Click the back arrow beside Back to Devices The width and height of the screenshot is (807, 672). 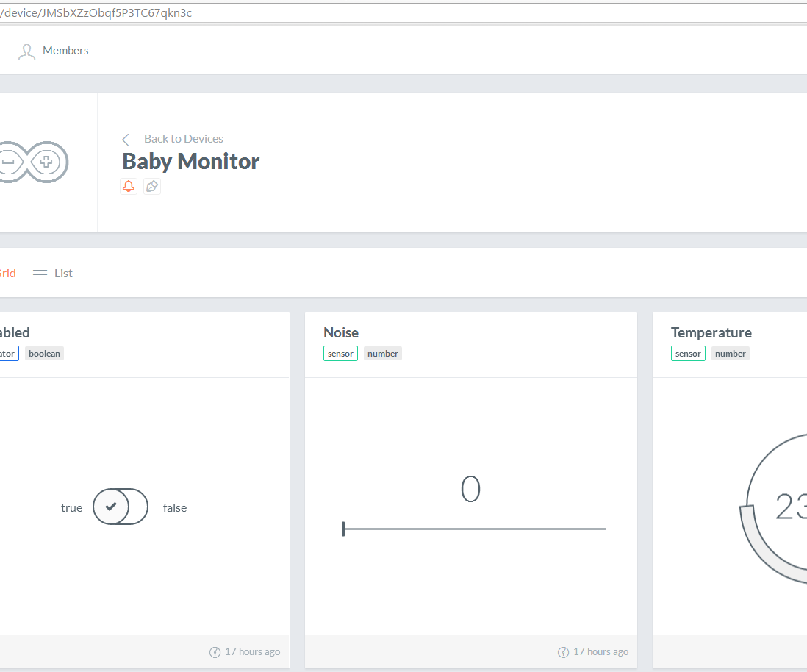(x=129, y=139)
